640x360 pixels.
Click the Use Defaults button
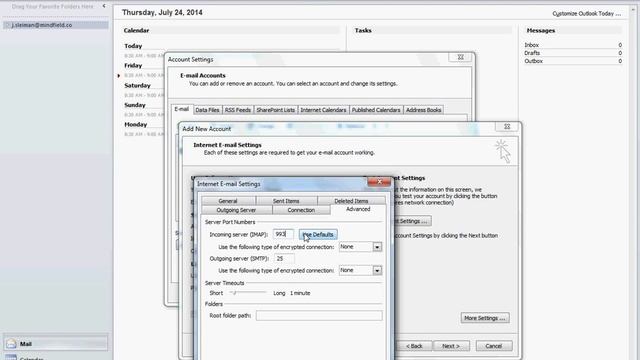click(318, 235)
